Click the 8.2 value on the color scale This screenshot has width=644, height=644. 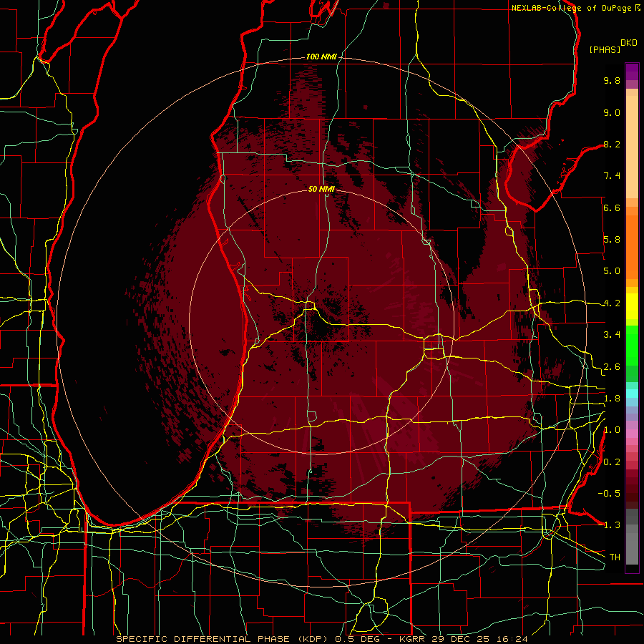[612, 144]
